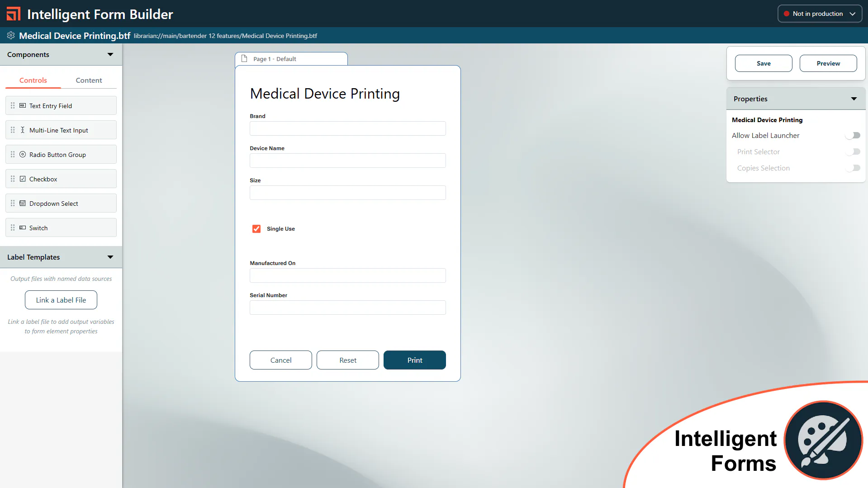Click the page icon on Page 1 tab

click(x=245, y=58)
